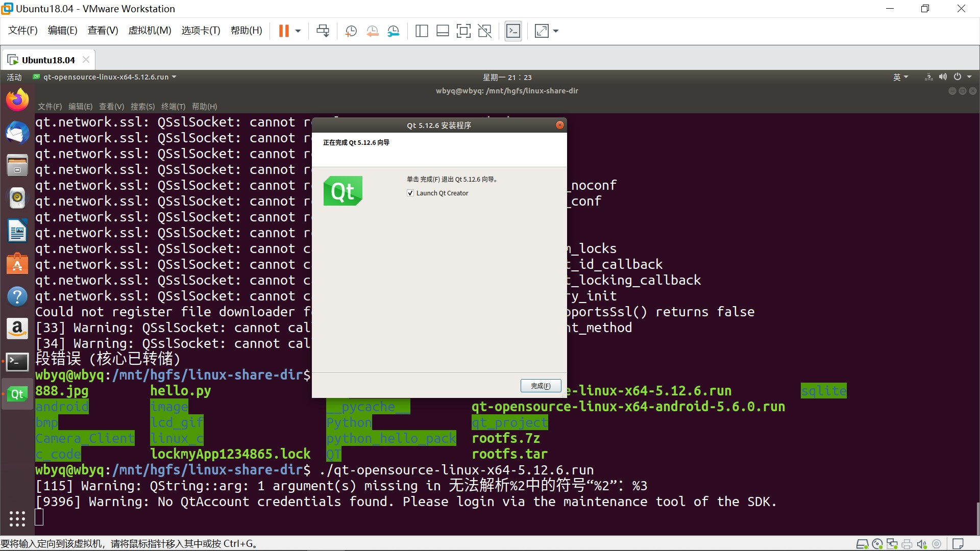Open the stretch guest dropdown arrow
The image size is (980, 551).
pyautogui.click(x=556, y=31)
